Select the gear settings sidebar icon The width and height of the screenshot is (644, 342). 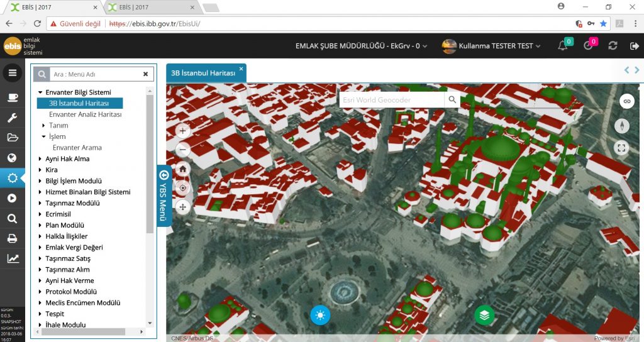(13, 178)
